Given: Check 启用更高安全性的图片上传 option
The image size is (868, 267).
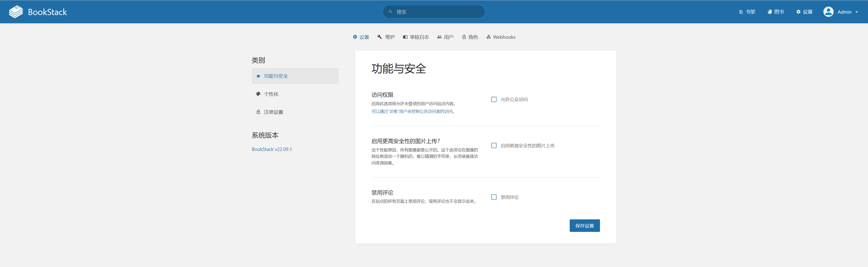Looking at the screenshot, I should (x=494, y=145).
